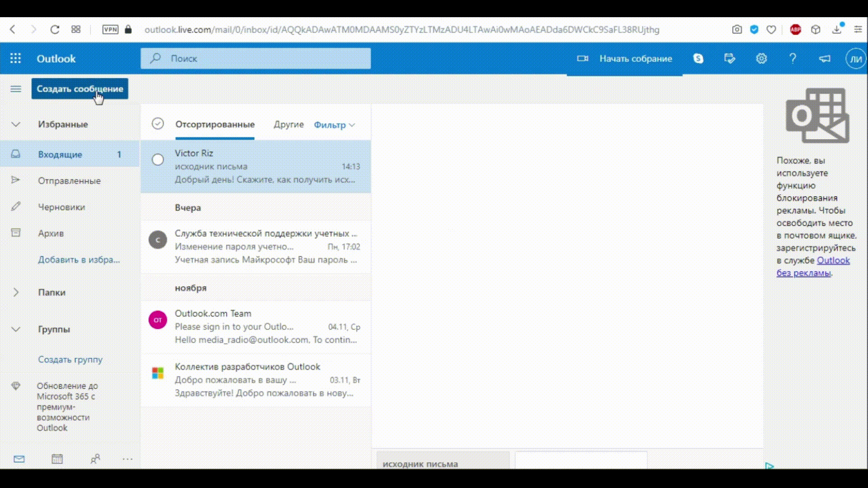Expand the Папки folders section

tap(16, 292)
